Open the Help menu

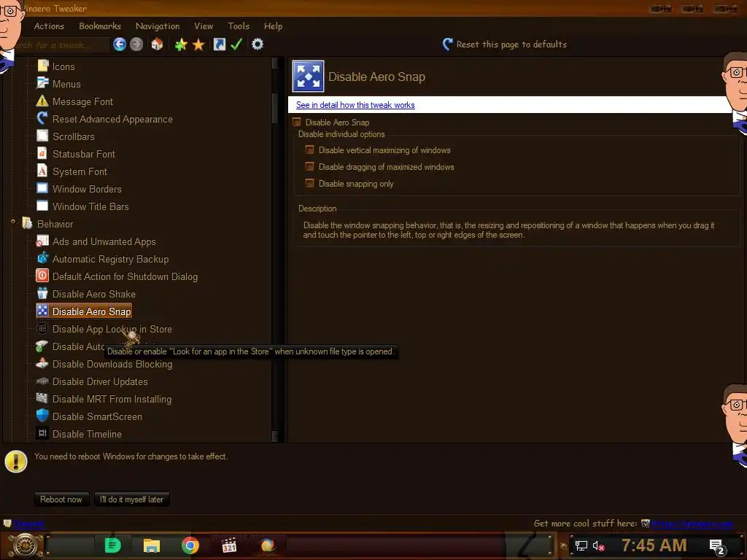click(x=274, y=26)
